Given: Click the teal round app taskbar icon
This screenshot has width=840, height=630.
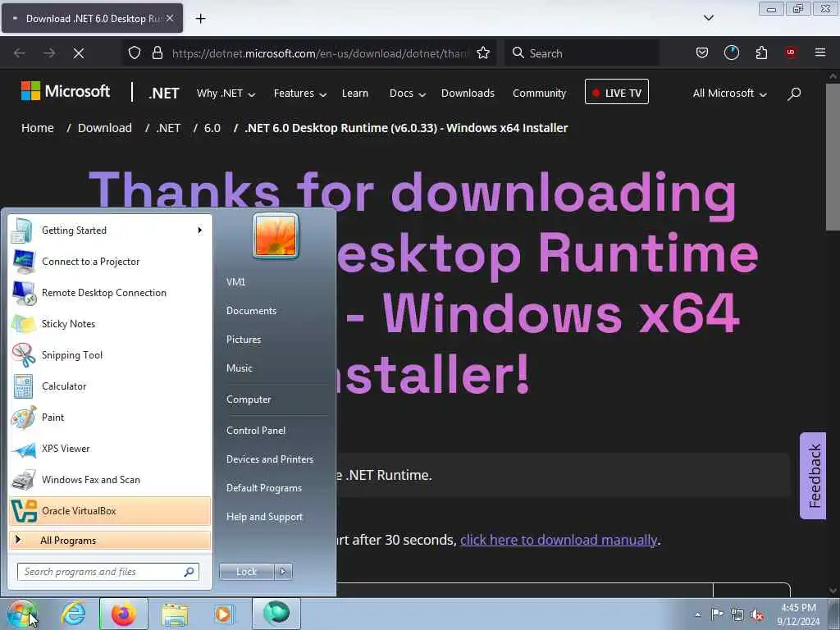Looking at the screenshot, I should click(276, 614).
